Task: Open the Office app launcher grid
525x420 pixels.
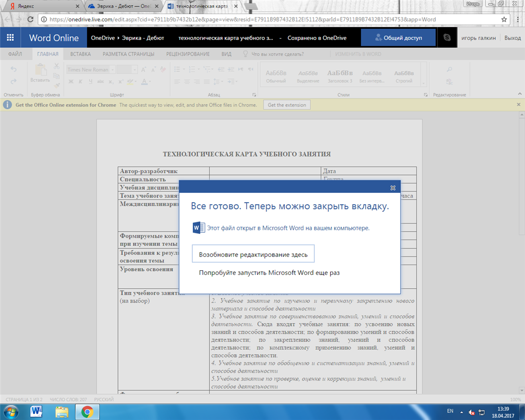Action: pyautogui.click(x=10, y=37)
